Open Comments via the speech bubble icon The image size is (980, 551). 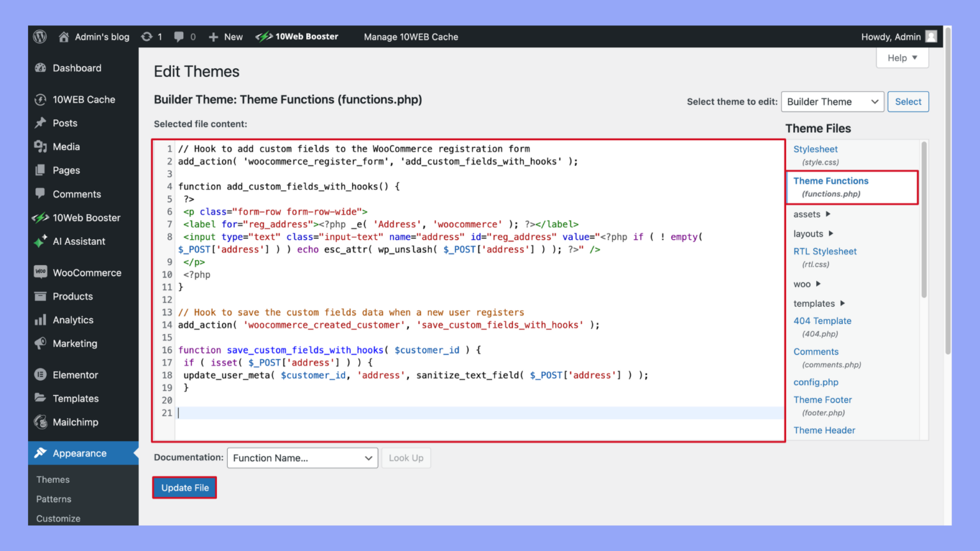[x=41, y=194]
